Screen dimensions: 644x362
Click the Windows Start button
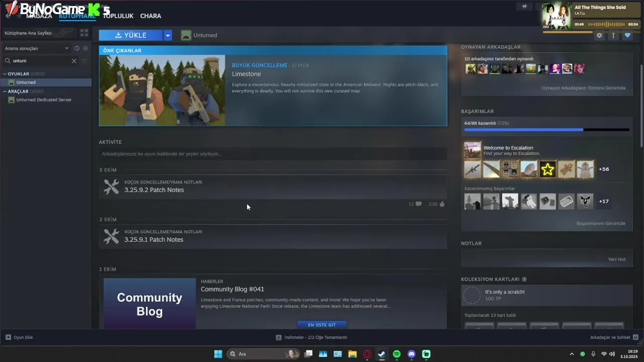pyautogui.click(x=218, y=354)
